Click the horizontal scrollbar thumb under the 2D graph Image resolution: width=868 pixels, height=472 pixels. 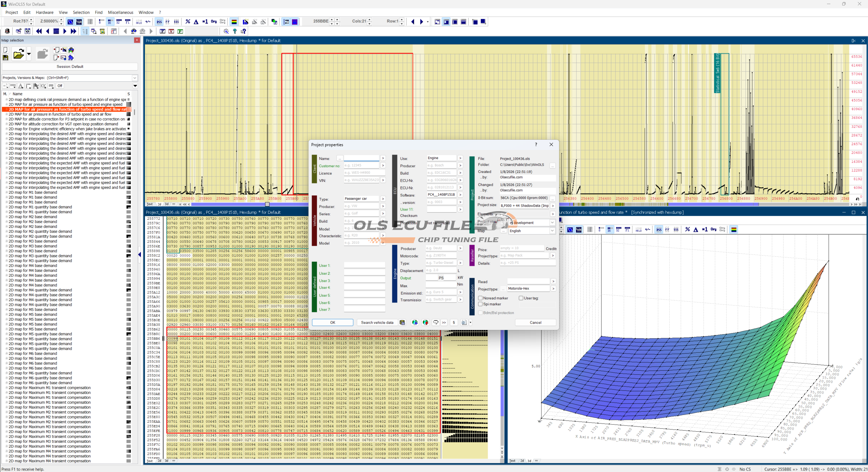(267, 204)
